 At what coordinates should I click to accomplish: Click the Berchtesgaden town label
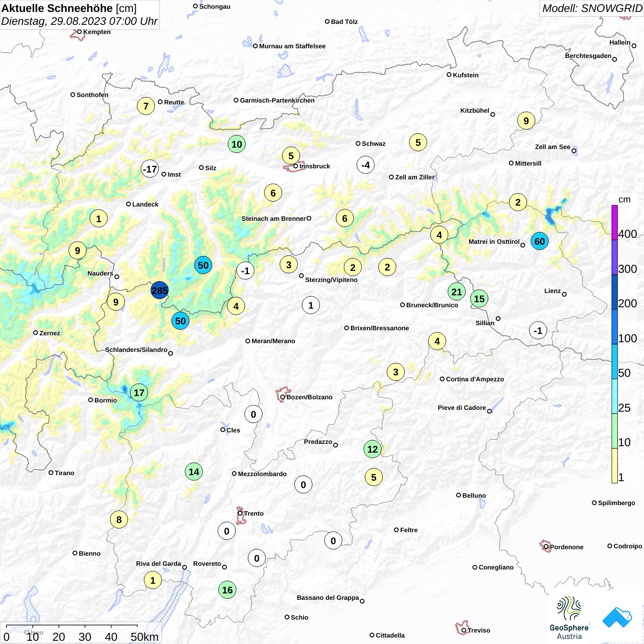click(x=588, y=56)
